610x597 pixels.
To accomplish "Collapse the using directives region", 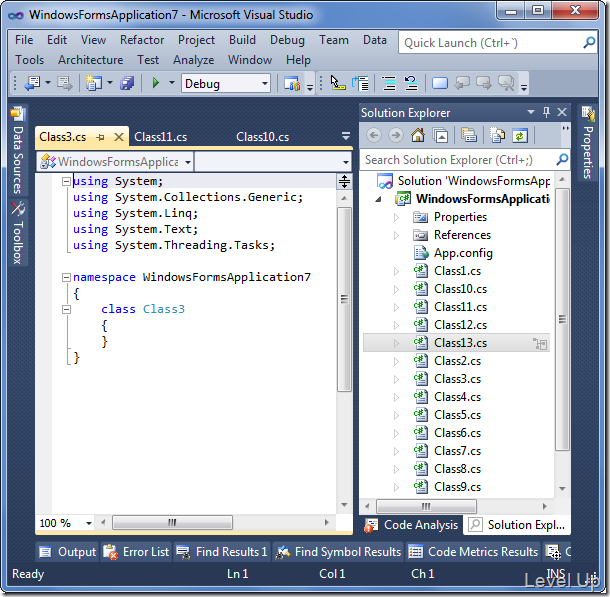I will tap(67, 181).
